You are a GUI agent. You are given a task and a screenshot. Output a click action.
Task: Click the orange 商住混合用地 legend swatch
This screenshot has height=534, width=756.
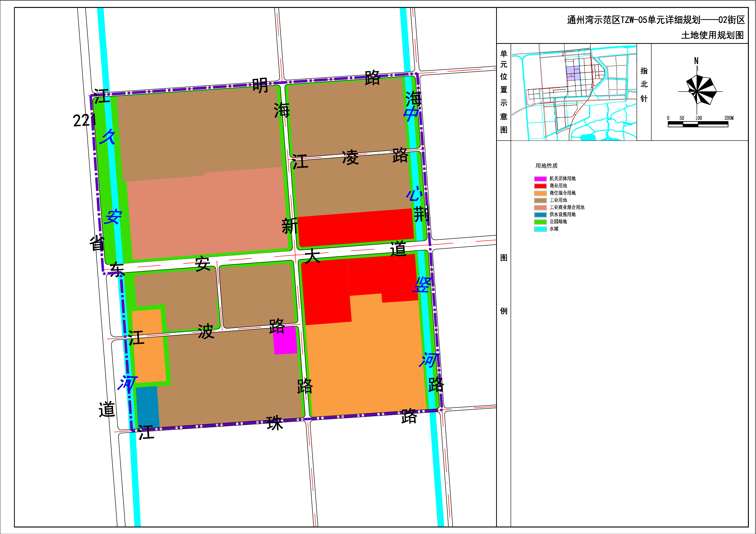click(540, 193)
